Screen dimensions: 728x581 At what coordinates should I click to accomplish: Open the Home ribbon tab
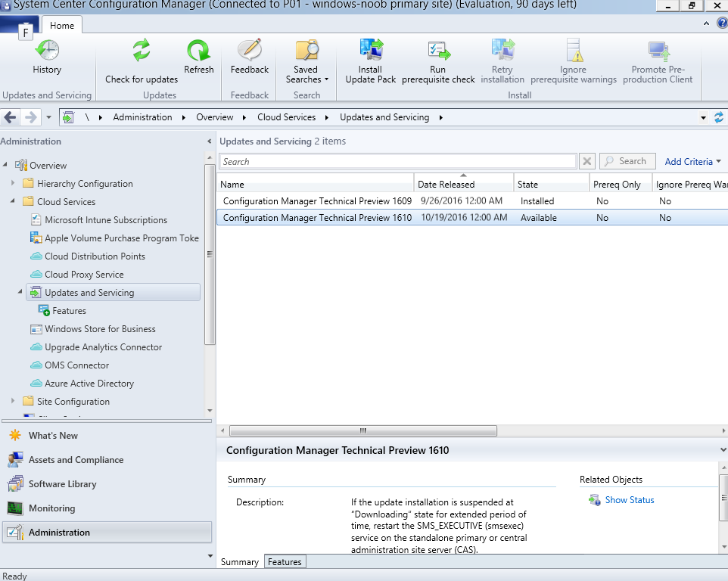click(x=62, y=26)
